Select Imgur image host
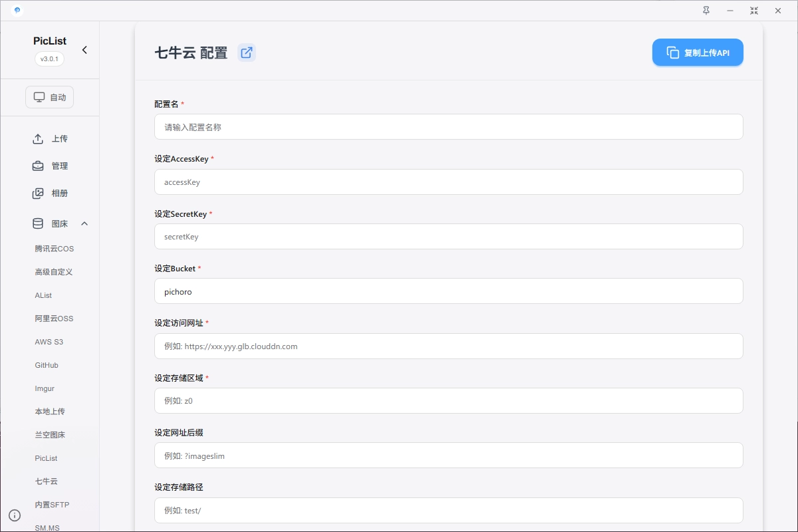This screenshot has width=798, height=532. coord(45,388)
